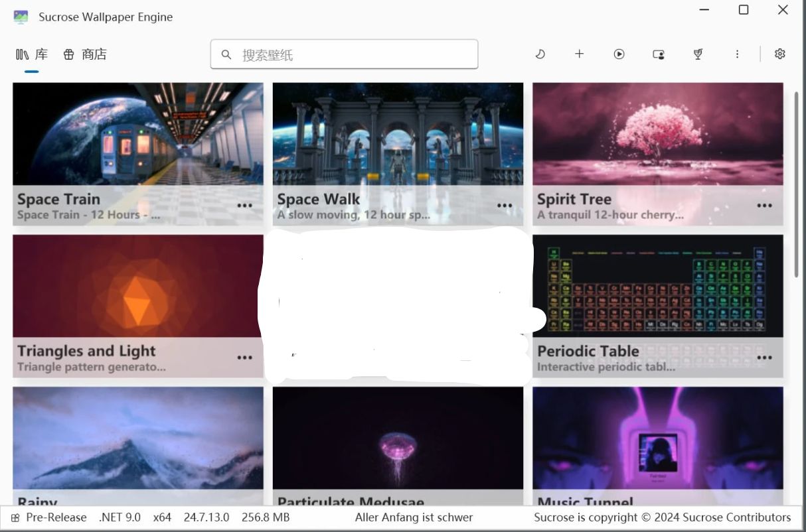This screenshot has height=532, width=806.
Task: Toggle dark mode with the moon icon
Action: pos(540,54)
